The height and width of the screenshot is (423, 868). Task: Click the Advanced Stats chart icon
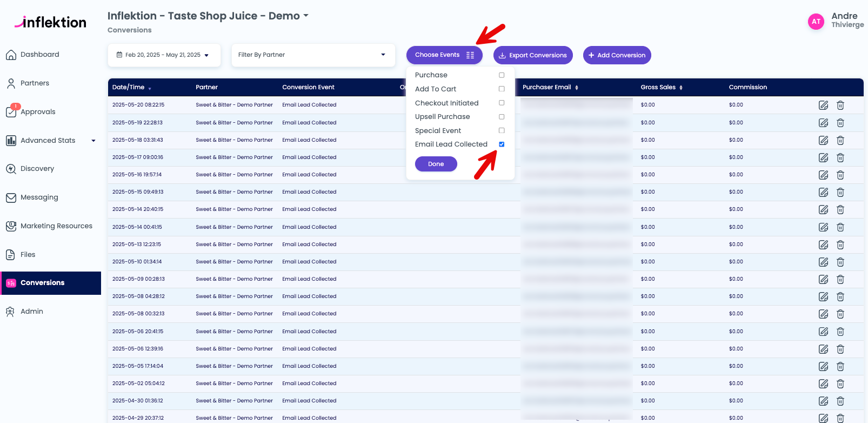coord(11,141)
